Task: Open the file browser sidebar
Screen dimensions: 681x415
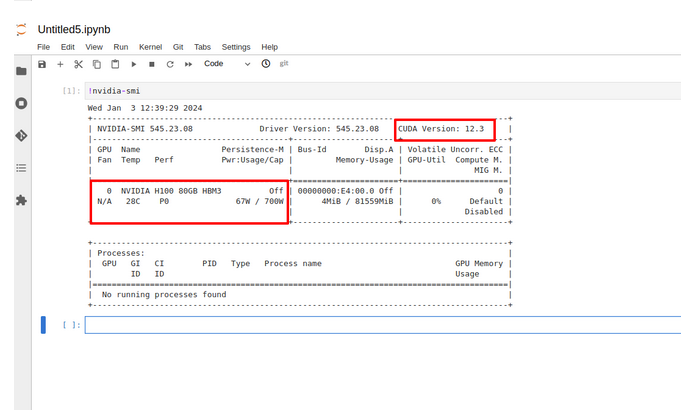Action: (x=21, y=71)
